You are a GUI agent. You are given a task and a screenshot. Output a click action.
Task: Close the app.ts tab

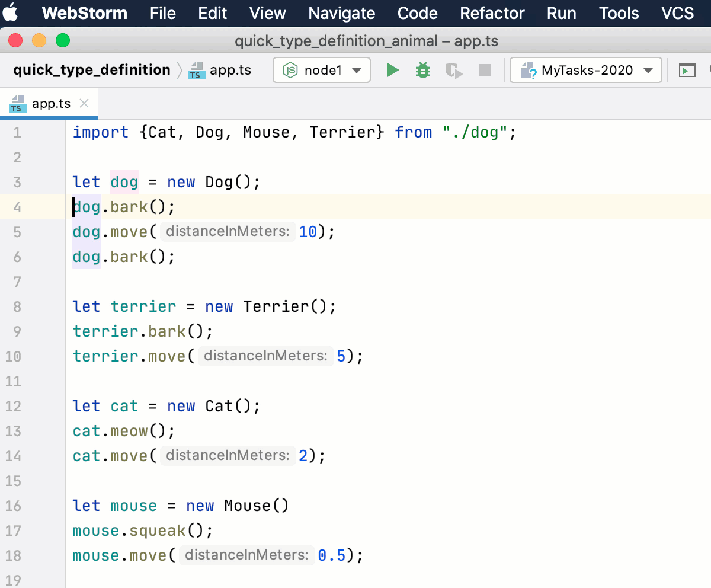point(84,103)
